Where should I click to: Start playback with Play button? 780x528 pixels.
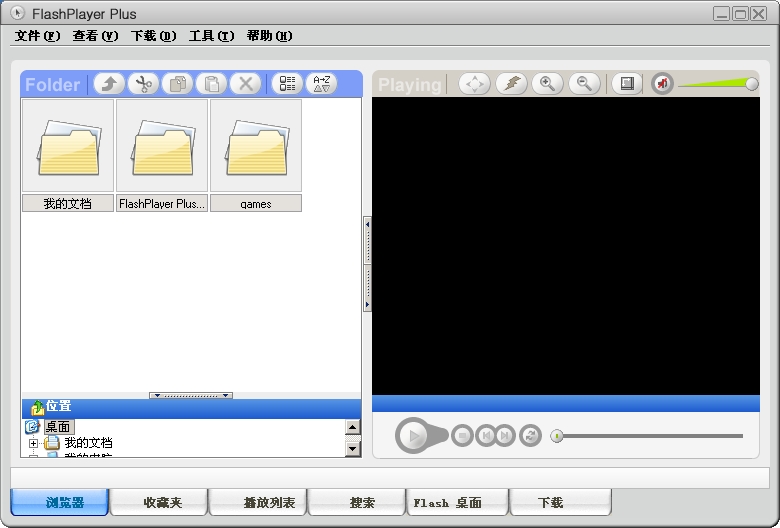click(413, 436)
